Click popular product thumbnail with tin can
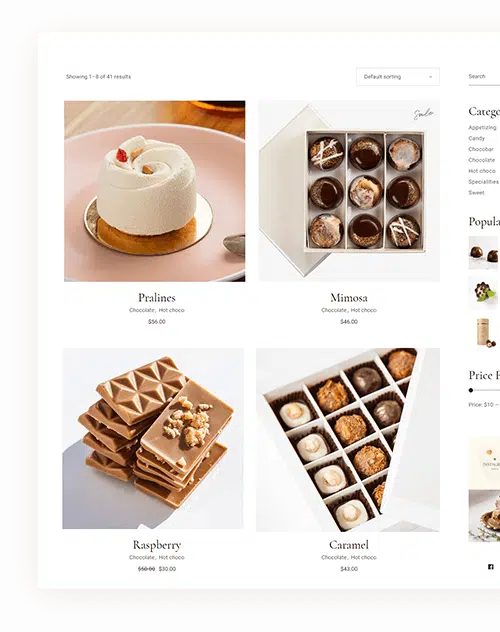This screenshot has width=500, height=632. (483, 333)
